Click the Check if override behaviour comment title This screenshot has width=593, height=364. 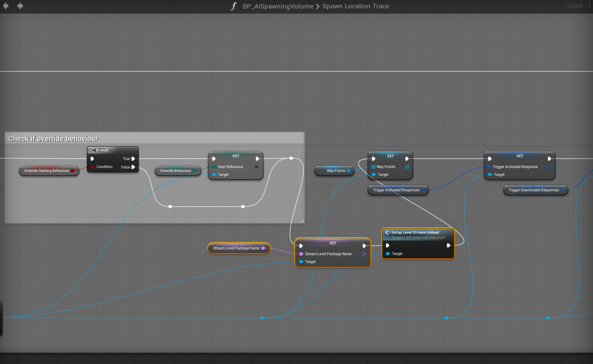53,139
